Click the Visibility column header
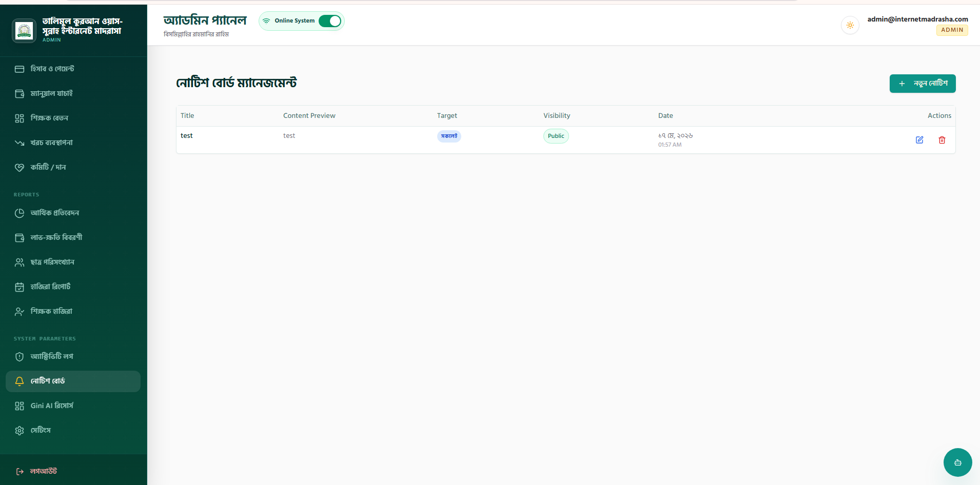This screenshot has width=980, height=485. [x=557, y=116]
